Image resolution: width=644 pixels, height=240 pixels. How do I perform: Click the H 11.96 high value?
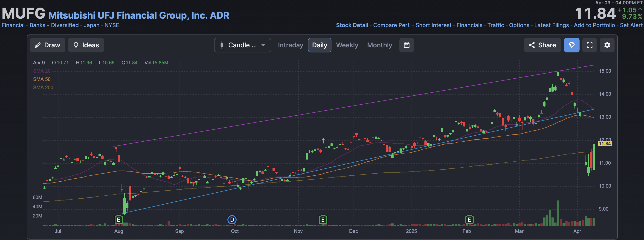coord(84,63)
